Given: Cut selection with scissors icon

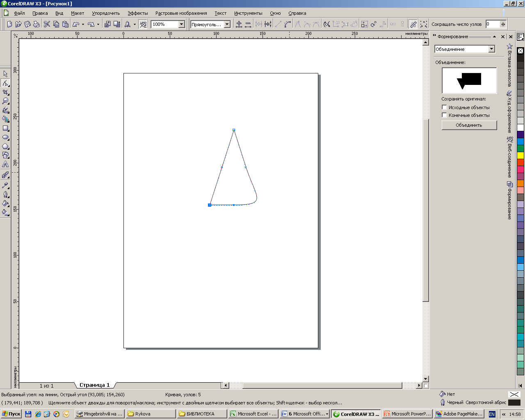Looking at the screenshot, I should click(x=47, y=24).
